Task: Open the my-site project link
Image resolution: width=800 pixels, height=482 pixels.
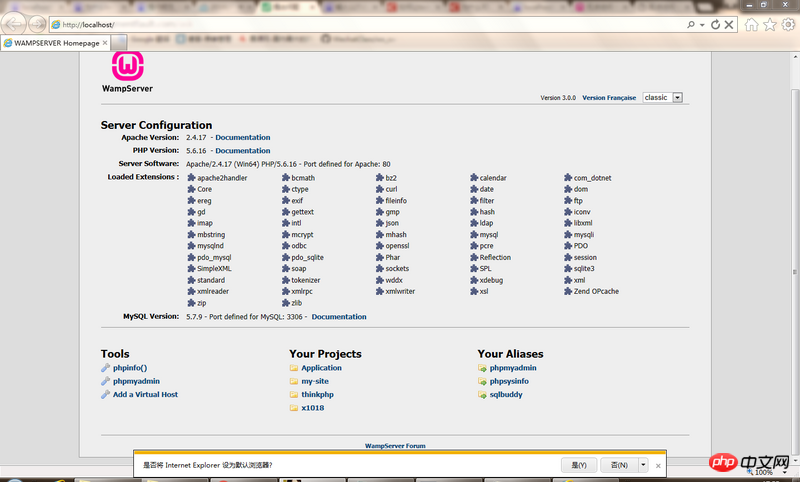Action: (x=315, y=381)
